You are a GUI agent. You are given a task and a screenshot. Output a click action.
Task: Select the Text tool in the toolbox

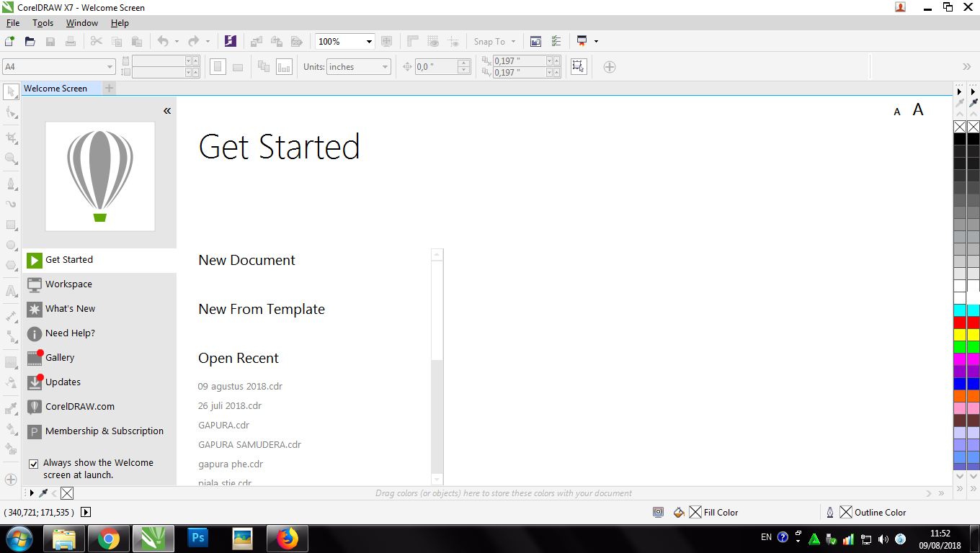(x=12, y=291)
